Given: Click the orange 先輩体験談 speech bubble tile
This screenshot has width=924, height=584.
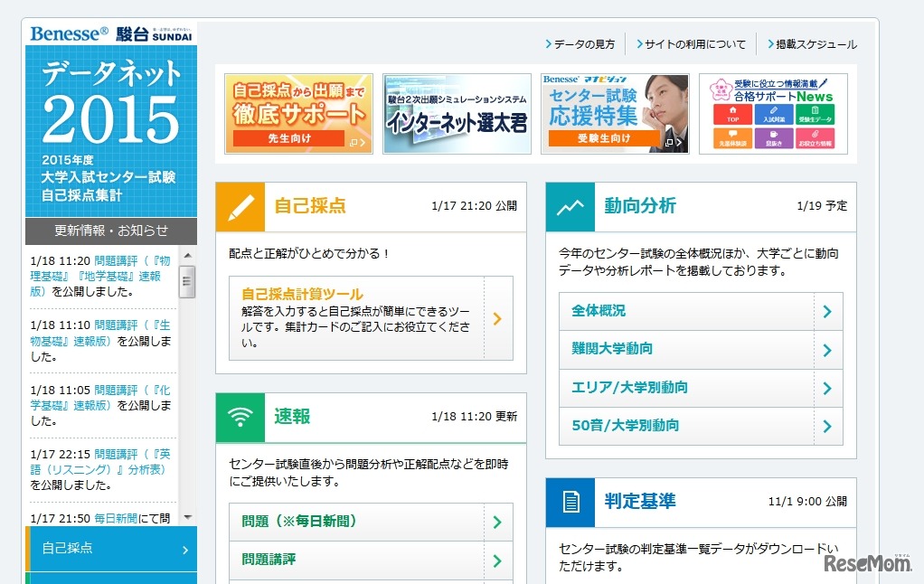Looking at the screenshot, I should click(x=732, y=138).
